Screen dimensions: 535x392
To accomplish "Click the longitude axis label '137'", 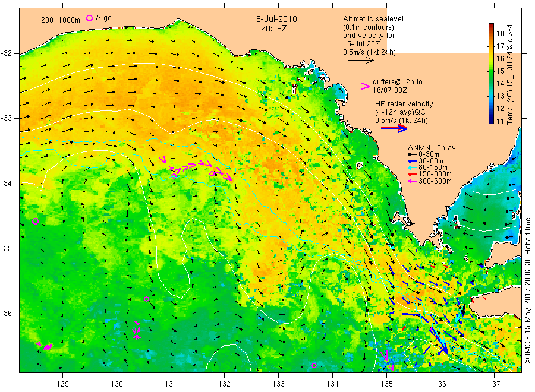I will (494, 384).
